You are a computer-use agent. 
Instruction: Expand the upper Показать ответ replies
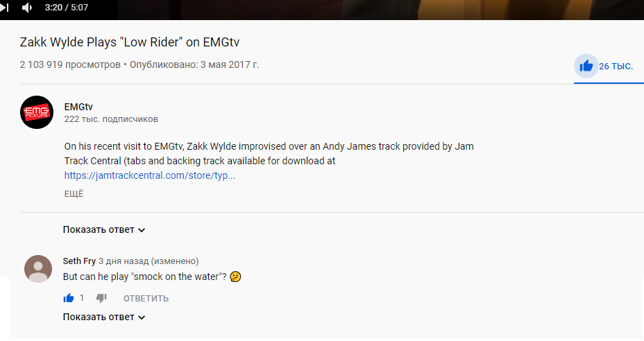click(x=104, y=230)
